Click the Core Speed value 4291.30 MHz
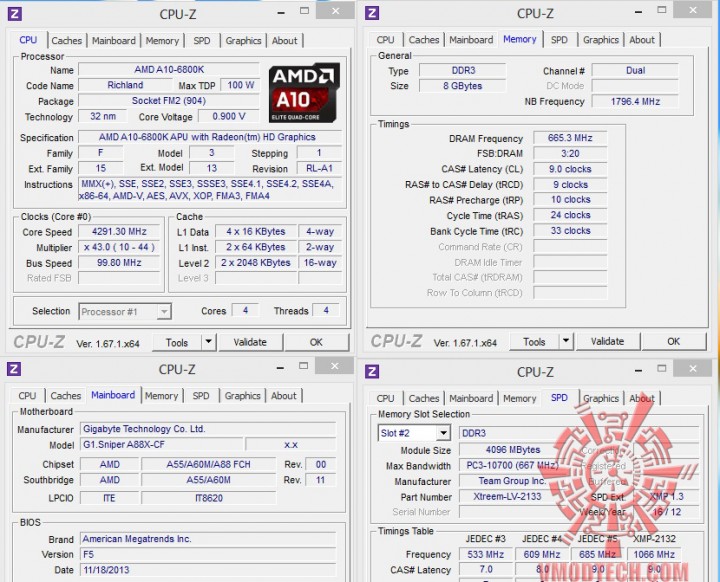 119,232
